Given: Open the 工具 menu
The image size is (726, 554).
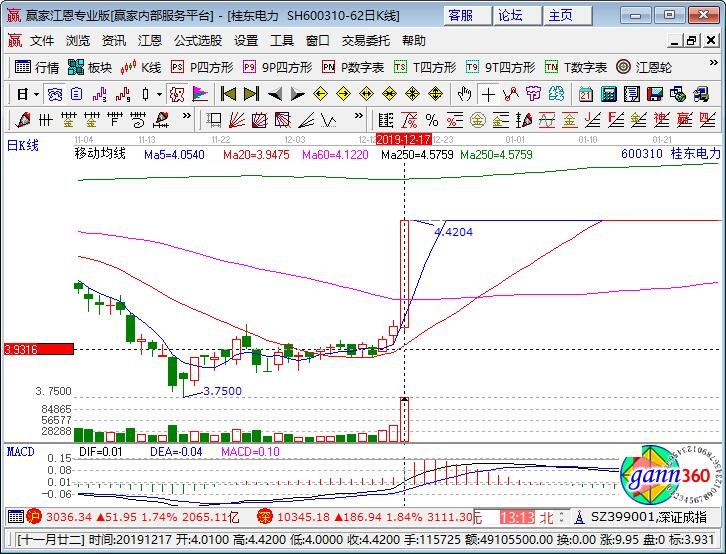Looking at the screenshot, I should pyautogui.click(x=282, y=41).
